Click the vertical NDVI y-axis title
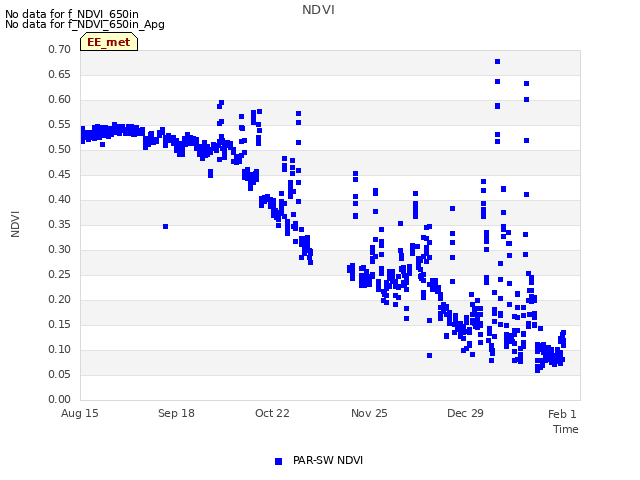 coord(15,224)
